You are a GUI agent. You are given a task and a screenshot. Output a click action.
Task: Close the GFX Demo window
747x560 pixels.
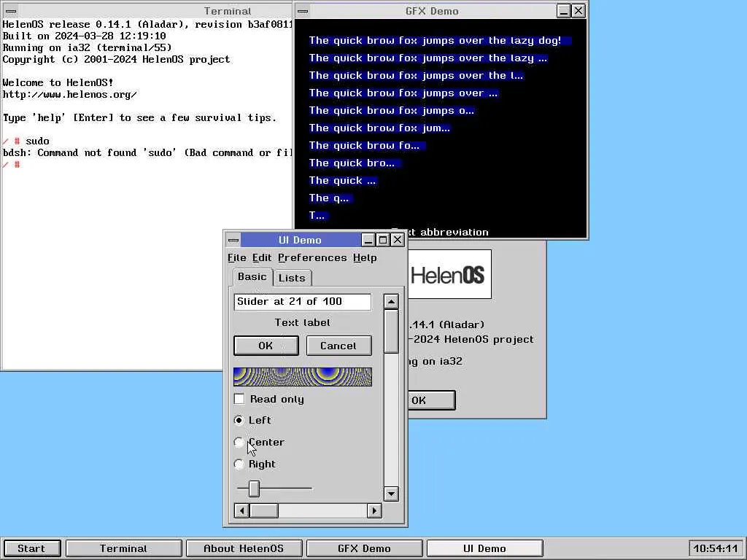pyautogui.click(x=578, y=11)
